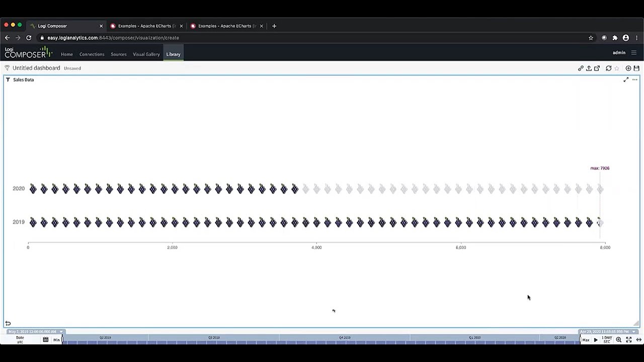Viewport: 644px width, 362px height.
Task: Refresh the dashboard data
Action: click(609, 68)
